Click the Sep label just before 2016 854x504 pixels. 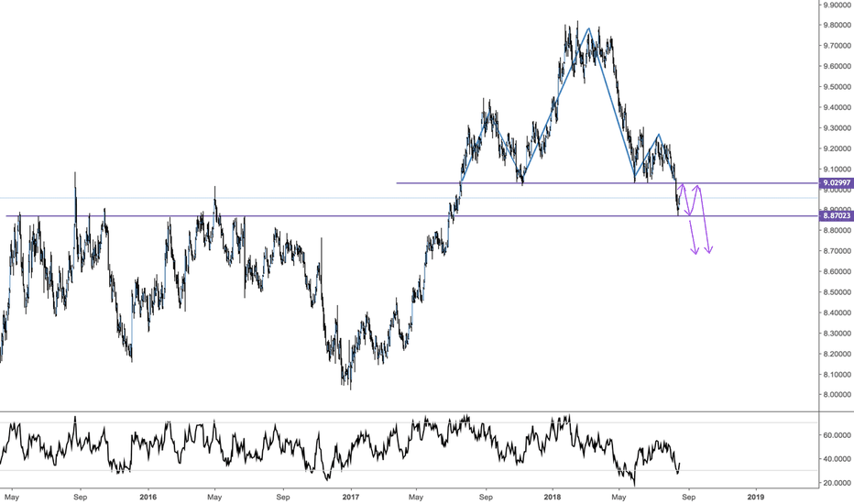point(80,497)
